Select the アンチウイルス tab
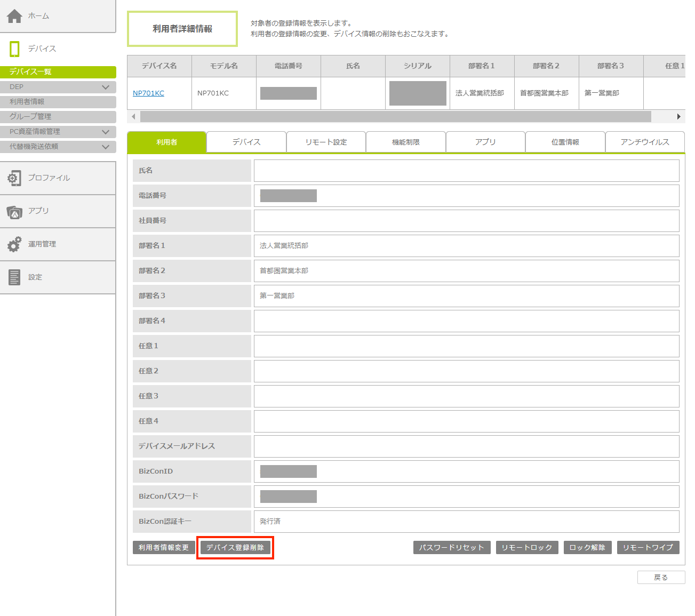The image size is (695, 616). click(x=644, y=142)
